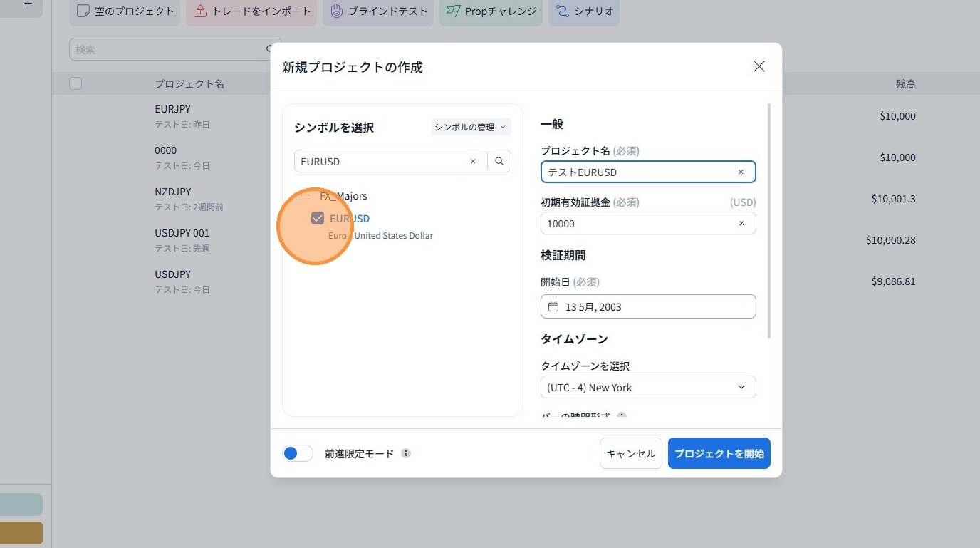Viewport: 980px width, 548px height.
Task: Click Propチャレンジ button
Action: pos(491,11)
